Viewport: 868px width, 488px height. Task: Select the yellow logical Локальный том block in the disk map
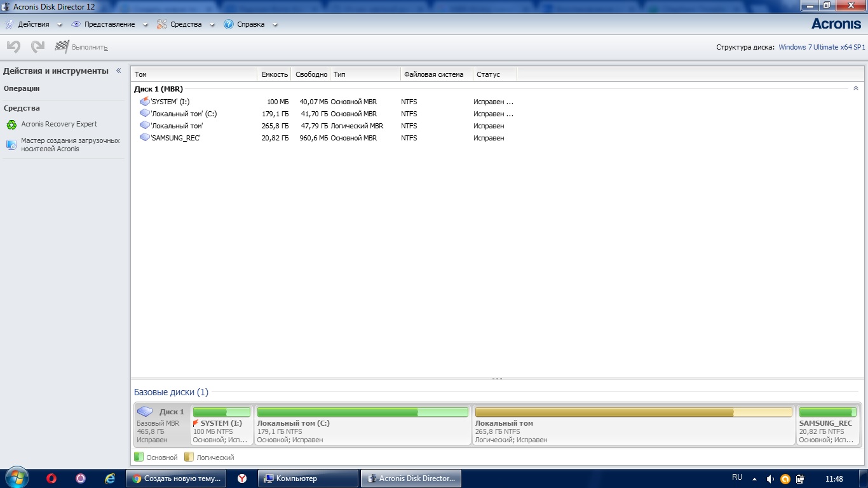pyautogui.click(x=634, y=424)
